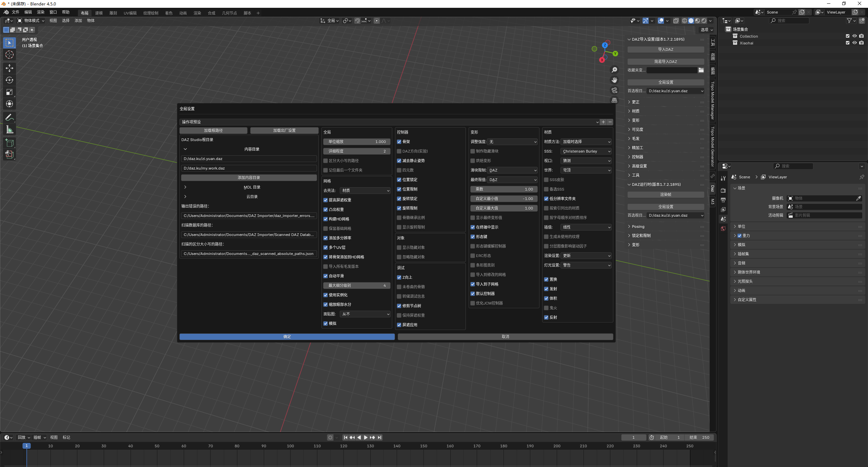Open the 调整强度 dropdown

pos(512,142)
